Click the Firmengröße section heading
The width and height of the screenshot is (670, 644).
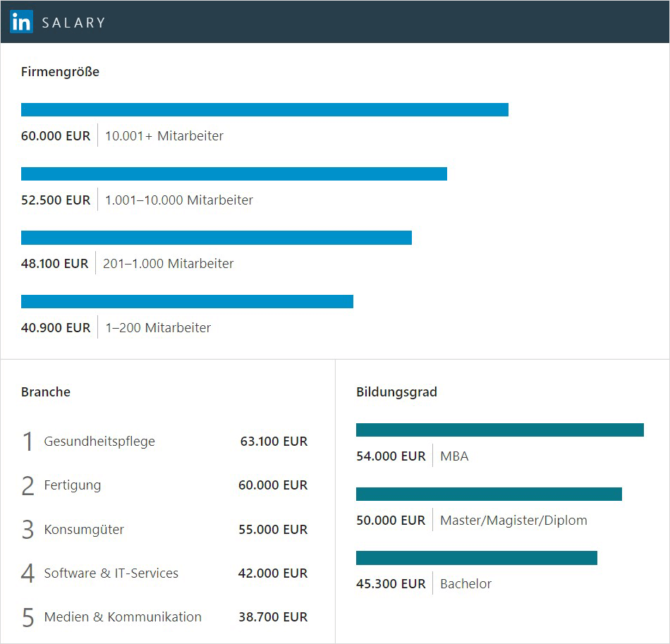(x=60, y=72)
